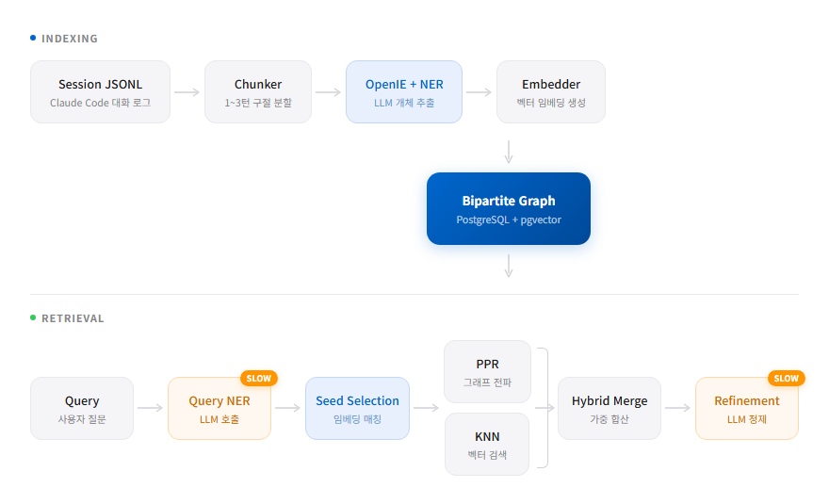Click the Session JSONL node
This screenshot has height=504, width=829.
100,91
